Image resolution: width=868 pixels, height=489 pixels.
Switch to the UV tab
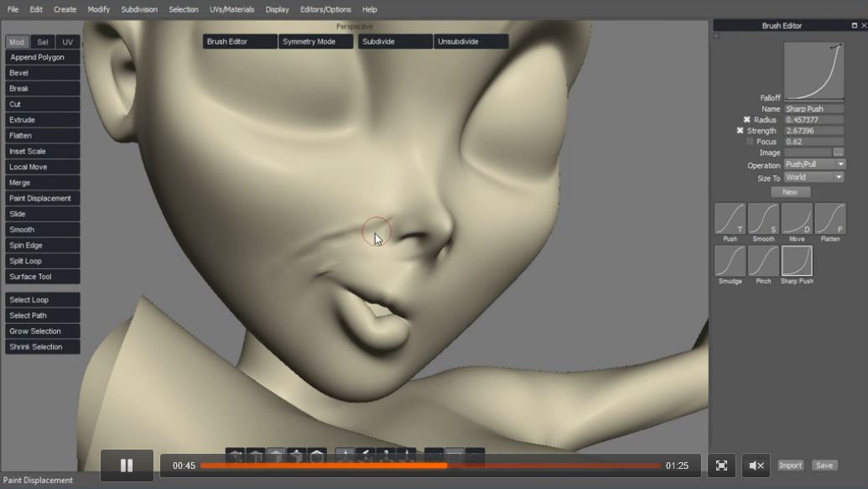coord(68,42)
